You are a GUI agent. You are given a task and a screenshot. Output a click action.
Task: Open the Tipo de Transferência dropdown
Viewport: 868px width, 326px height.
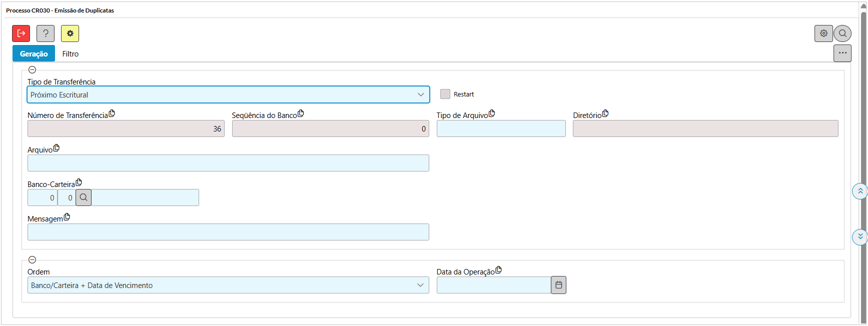[x=228, y=94]
